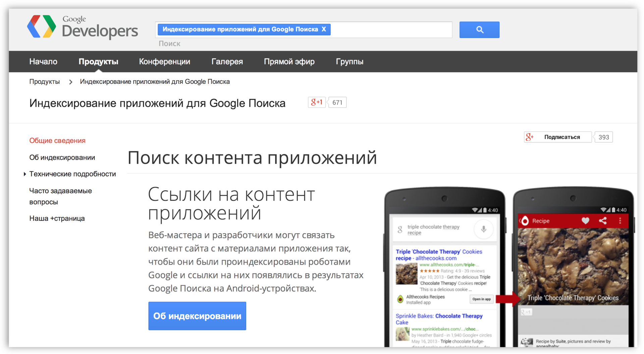Click the Подписаться follow button
Image resolution: width=644 pixels, height=354 pixels.
pyautogui.click(x=558, y=137)
